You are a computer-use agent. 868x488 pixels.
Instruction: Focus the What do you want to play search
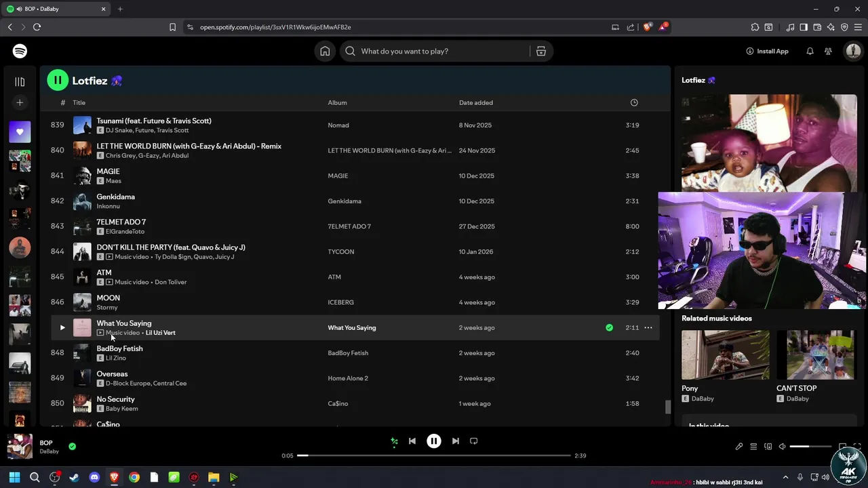(434, 51)
